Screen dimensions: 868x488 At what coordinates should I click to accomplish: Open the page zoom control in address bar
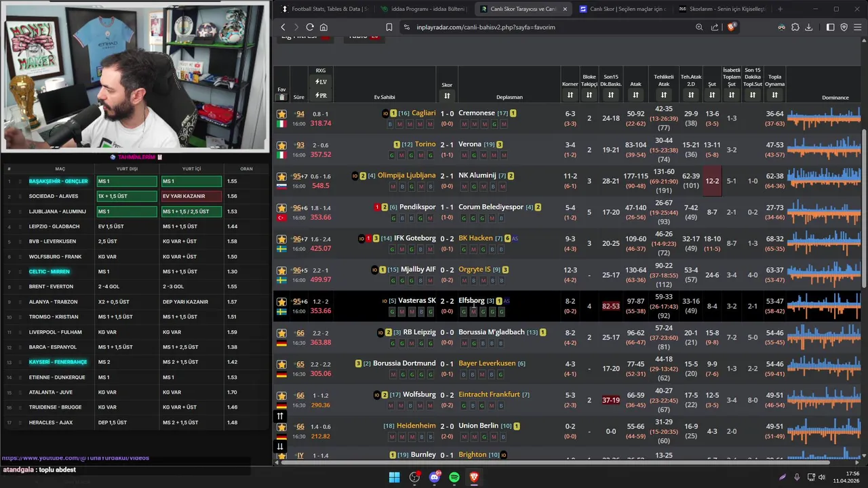(x=699, y=27)
